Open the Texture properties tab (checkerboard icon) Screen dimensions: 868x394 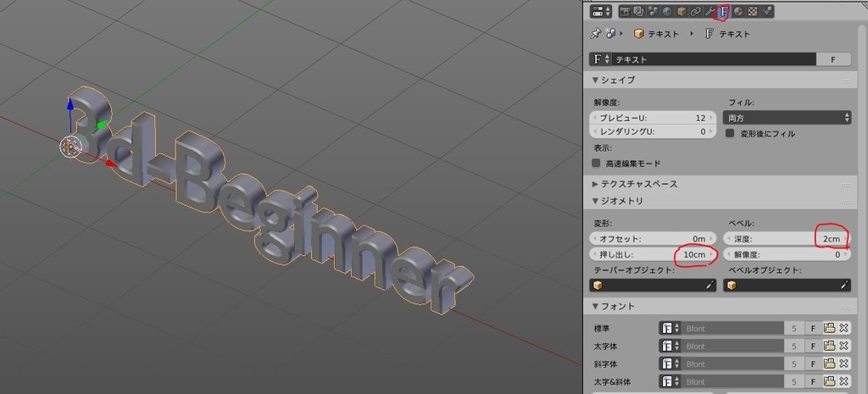pos(753,11)
